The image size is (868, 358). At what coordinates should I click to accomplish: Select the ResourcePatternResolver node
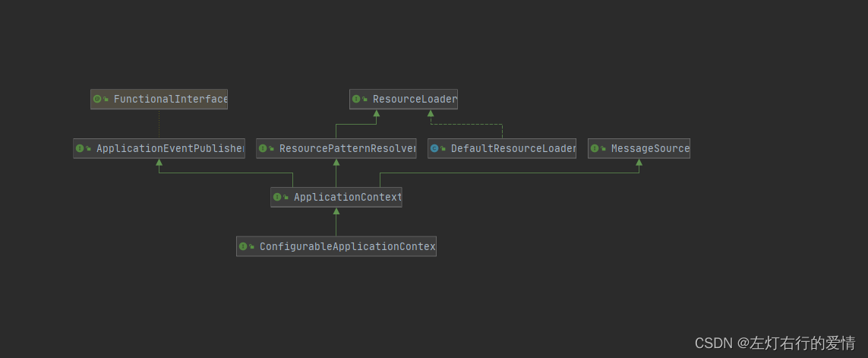pyautogui.click(x=336, y=148)
